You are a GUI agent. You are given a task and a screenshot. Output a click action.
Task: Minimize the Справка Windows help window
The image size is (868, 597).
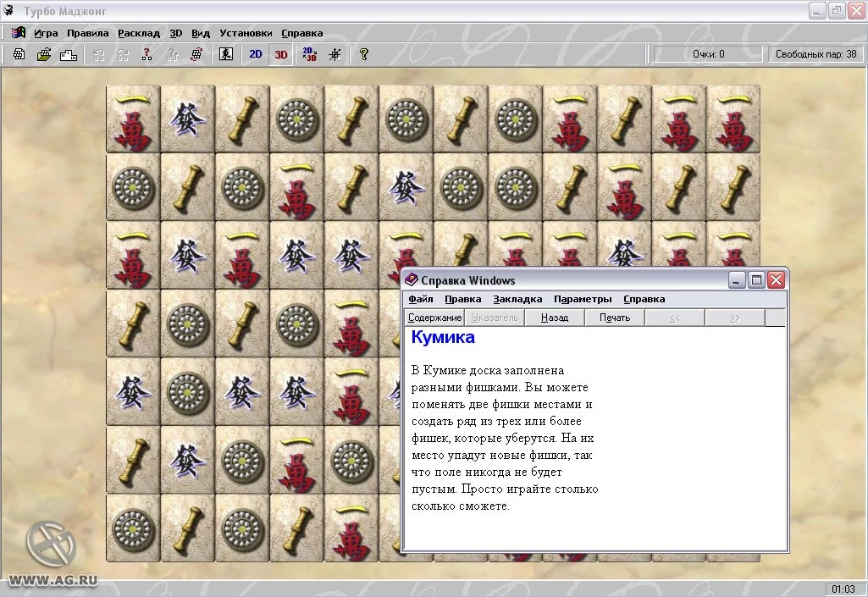click(x=736, y=280)
